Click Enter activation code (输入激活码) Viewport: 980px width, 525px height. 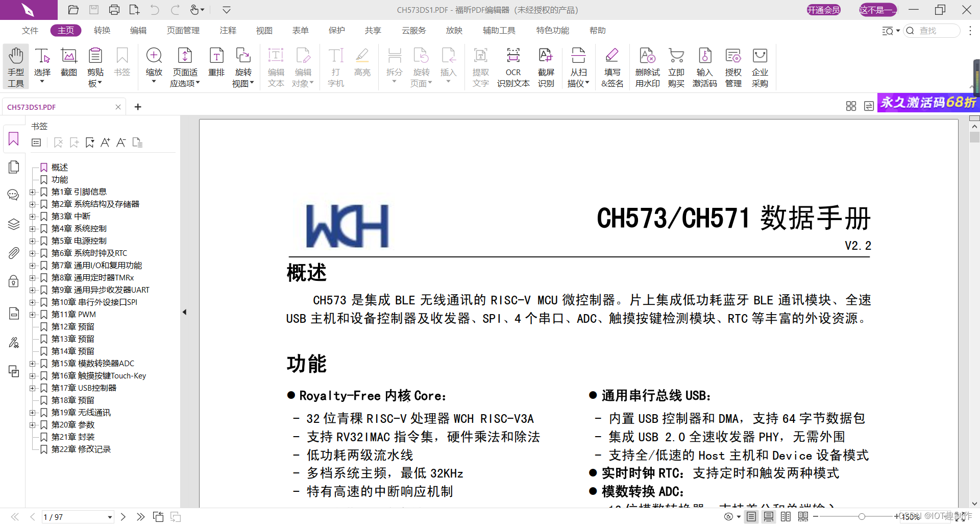pos(705,67)
